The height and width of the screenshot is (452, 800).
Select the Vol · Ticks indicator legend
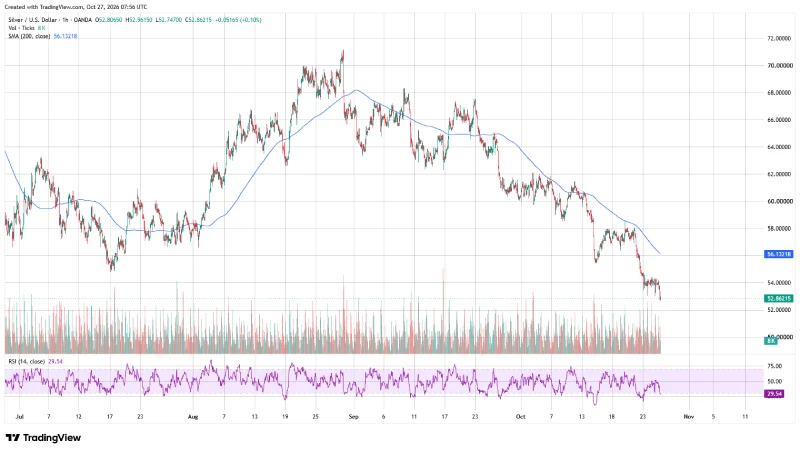coord(21,28)
